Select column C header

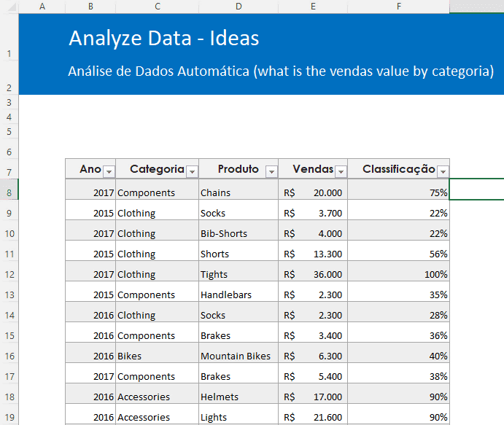[x=157, y=7]
